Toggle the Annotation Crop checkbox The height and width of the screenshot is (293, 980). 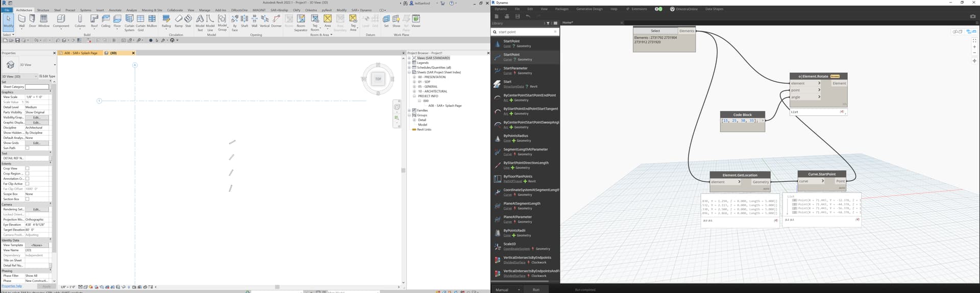click(x=28, y=179)
